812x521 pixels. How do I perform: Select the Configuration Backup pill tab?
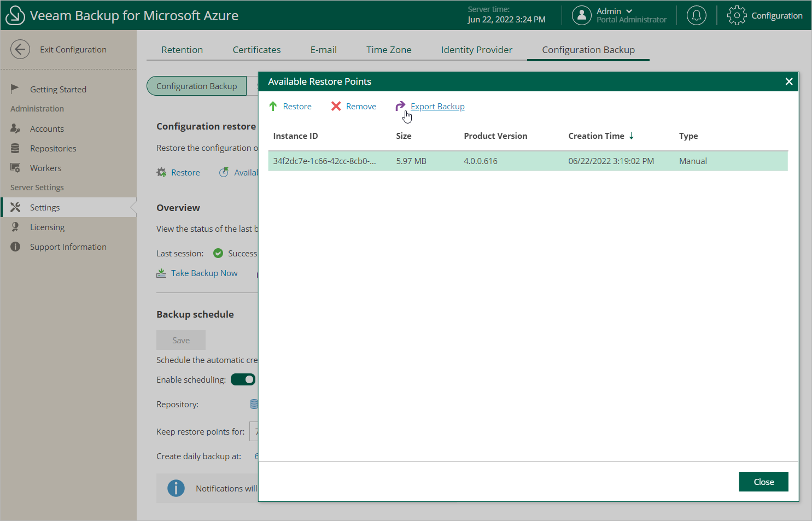coord(197,86)
